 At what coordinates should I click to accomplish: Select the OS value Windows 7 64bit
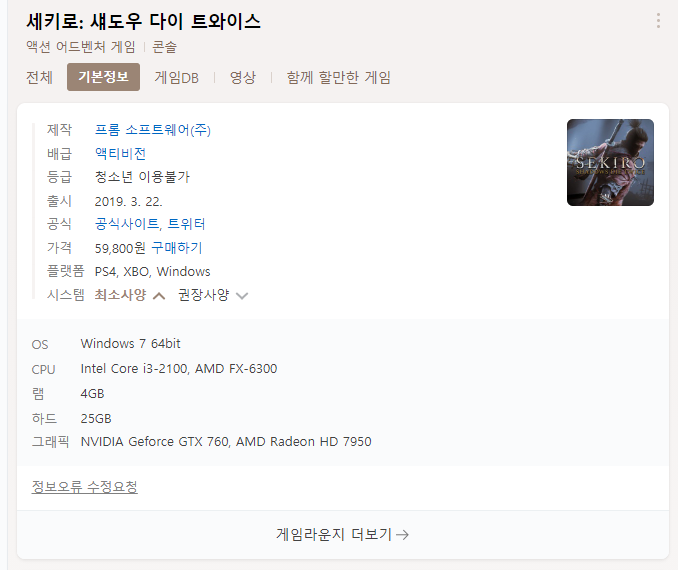[x=131, y=344]
